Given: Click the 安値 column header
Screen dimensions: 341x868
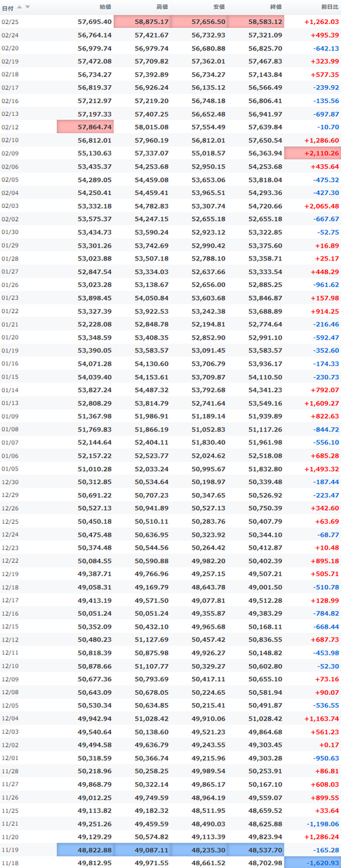Looking at the screenshot, I should [219, 6].
